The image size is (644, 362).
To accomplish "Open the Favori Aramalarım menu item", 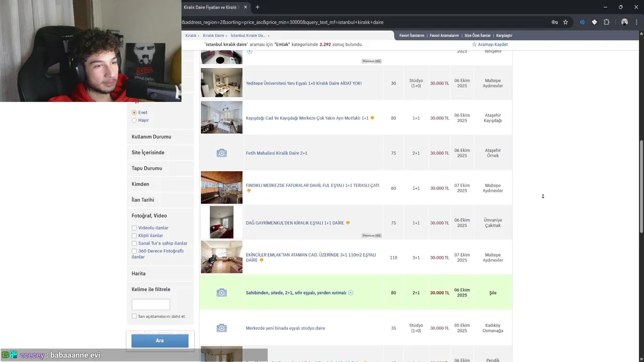I will point(444,36).
